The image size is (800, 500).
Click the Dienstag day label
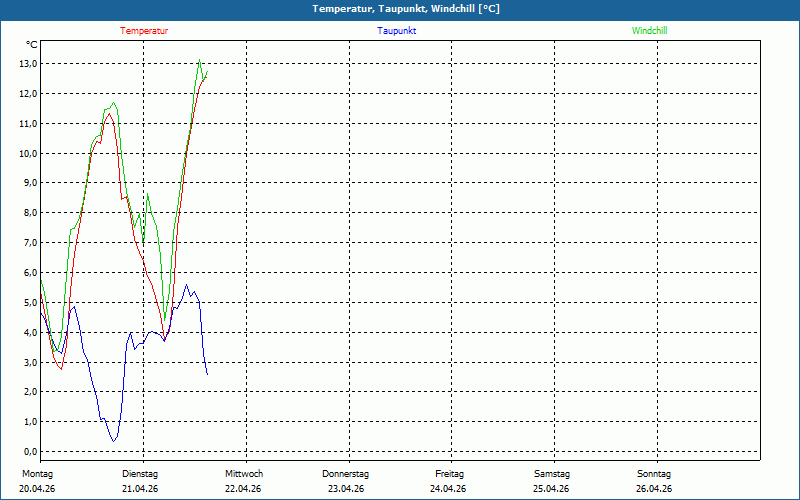[140, 474]
